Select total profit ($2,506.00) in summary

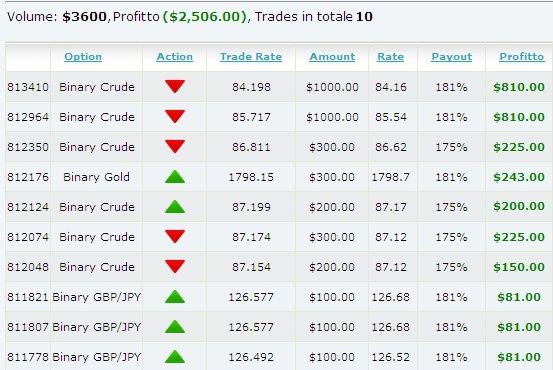[205, 17]
